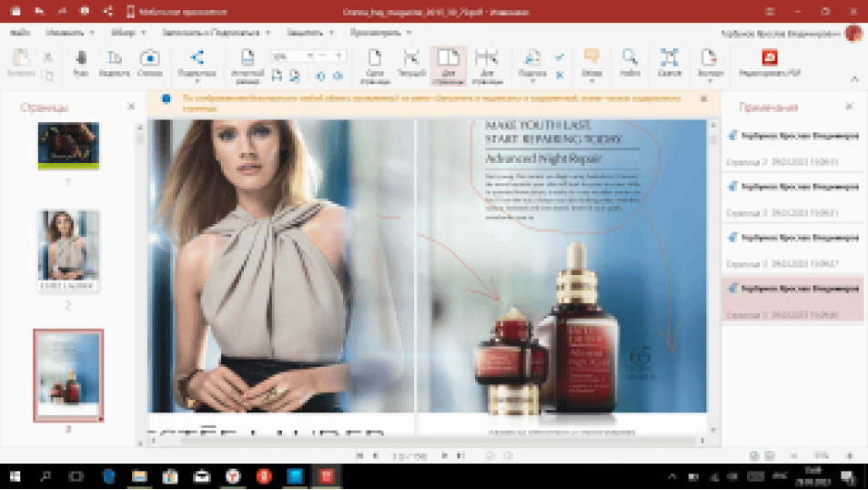
Task: Expand the Sign dropdown
Action: pyautogui.click(x=532, y=81)
